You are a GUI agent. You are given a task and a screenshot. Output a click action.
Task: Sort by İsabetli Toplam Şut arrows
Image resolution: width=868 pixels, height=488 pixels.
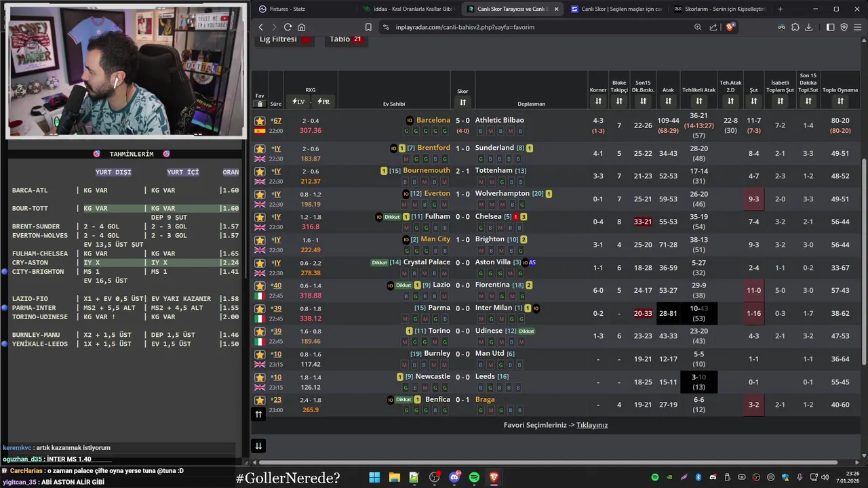click(780, 102)
